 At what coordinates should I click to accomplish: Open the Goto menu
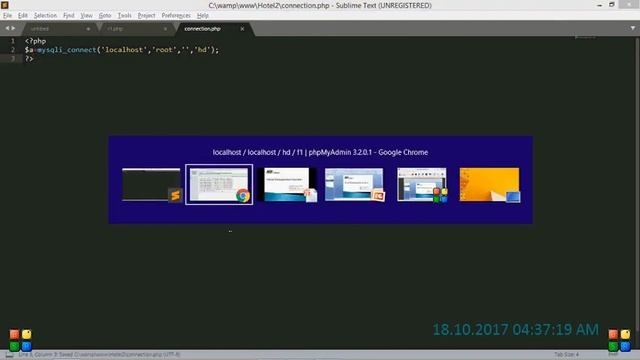click(105, 16)
